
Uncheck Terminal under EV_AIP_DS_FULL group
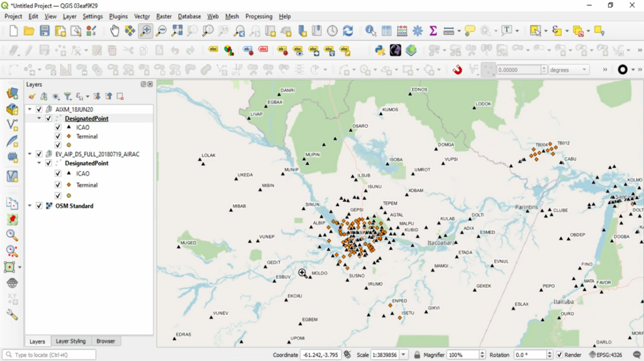(58, 185)
